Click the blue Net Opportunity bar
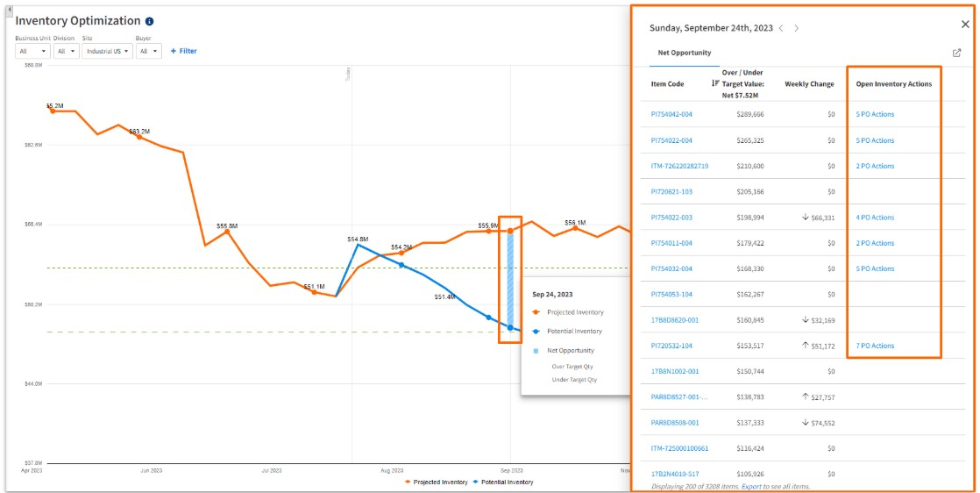The width and height of the screenshot is (980, 493). coord(511,279)
